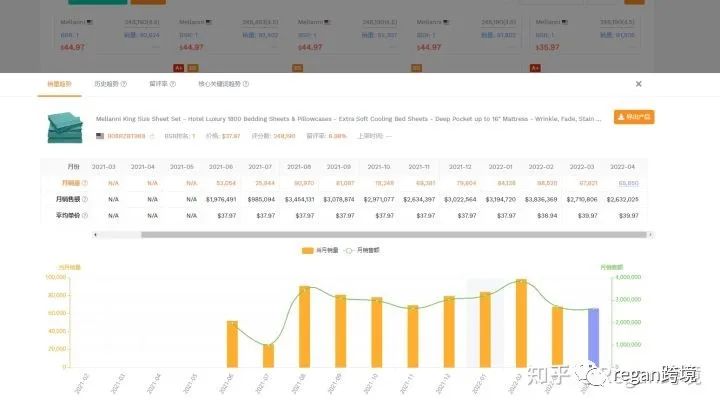Copy ASIN using icon beside the code
Image resolution: width=720 pixels, height=408 pixels.
(152, 136)
